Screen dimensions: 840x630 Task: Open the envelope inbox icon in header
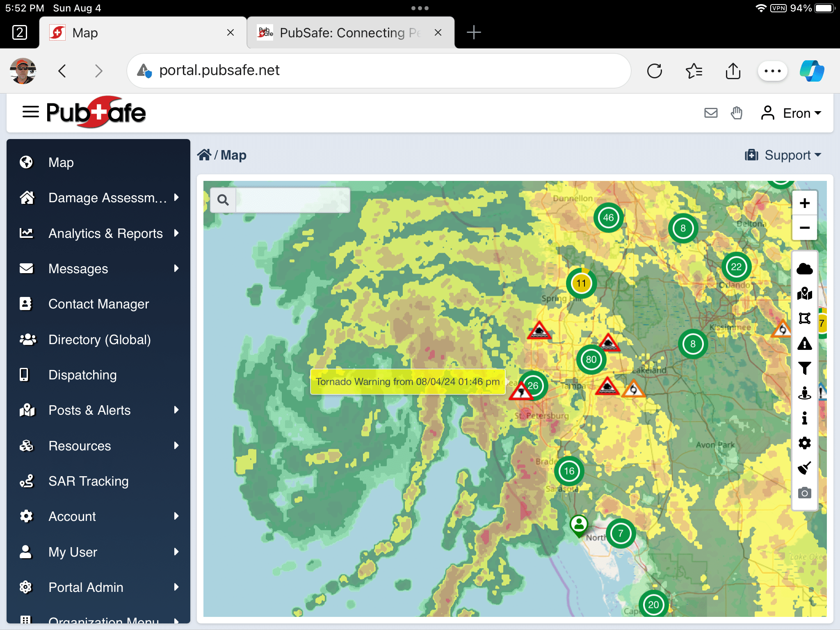click(711, 113)
